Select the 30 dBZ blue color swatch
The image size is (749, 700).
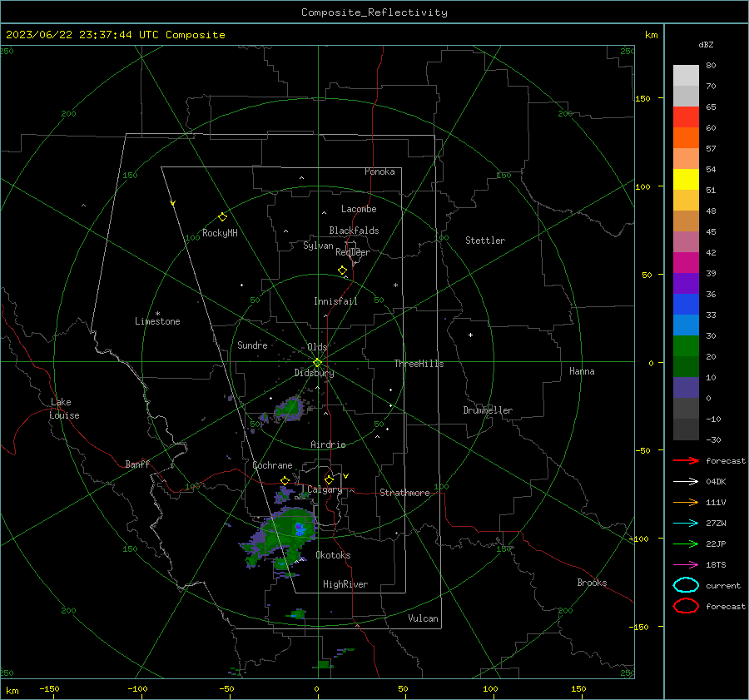coord(686,325)
